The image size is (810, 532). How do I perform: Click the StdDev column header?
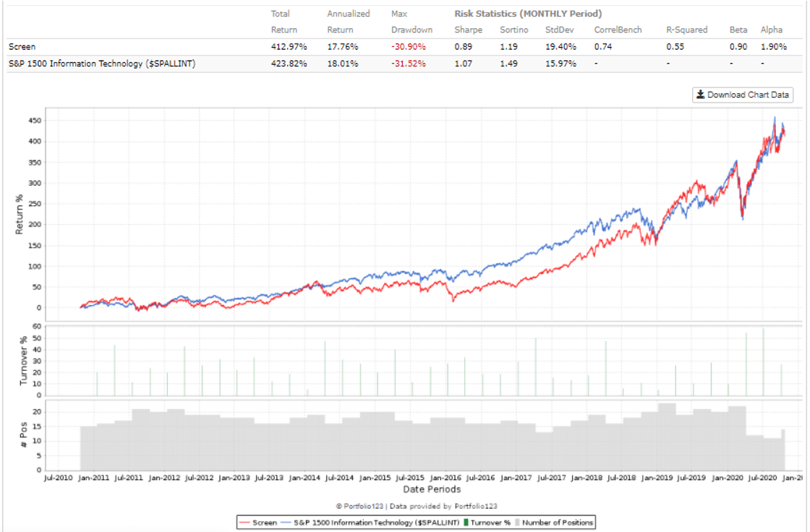coord(561,30)
